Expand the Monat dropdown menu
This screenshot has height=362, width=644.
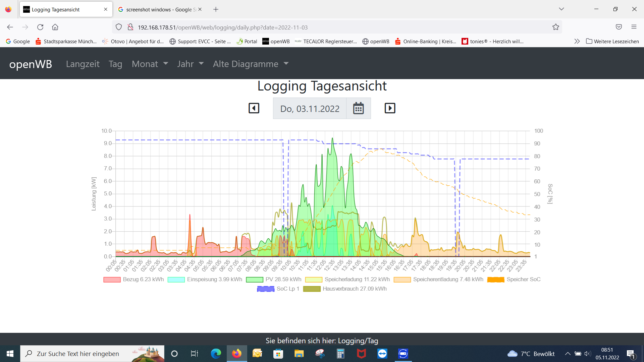point(150,64)
